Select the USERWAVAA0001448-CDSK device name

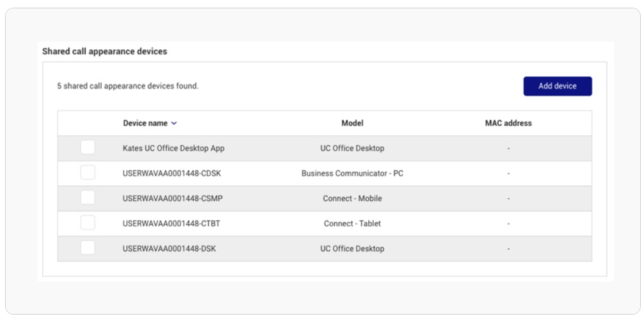172,174
